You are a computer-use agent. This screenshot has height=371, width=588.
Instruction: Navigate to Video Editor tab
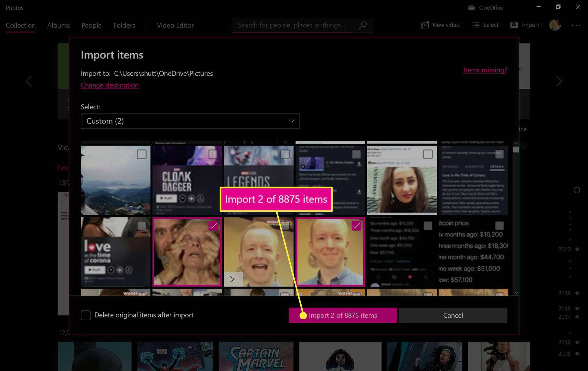pyautogui.click(x=175, y=25)
